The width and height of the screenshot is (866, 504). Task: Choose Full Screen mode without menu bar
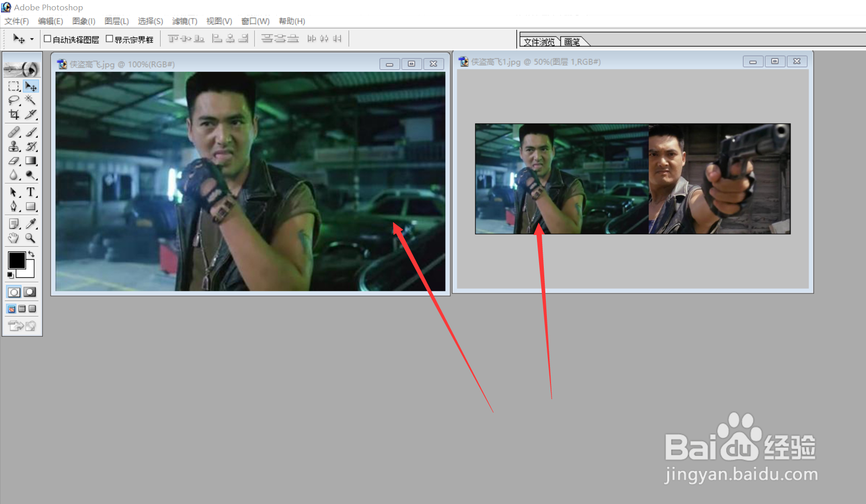click(x=33, y=309)
